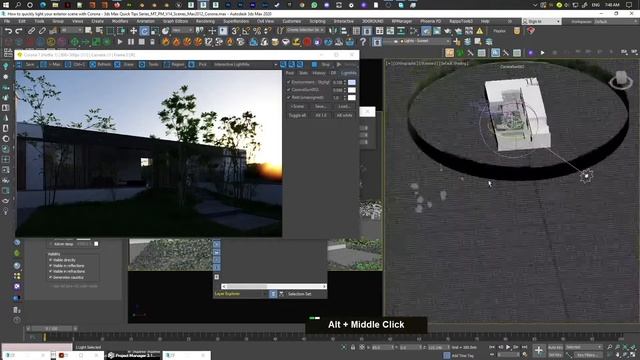Open the Edit menu
This screenshot has width=640, height=360.
22,21
